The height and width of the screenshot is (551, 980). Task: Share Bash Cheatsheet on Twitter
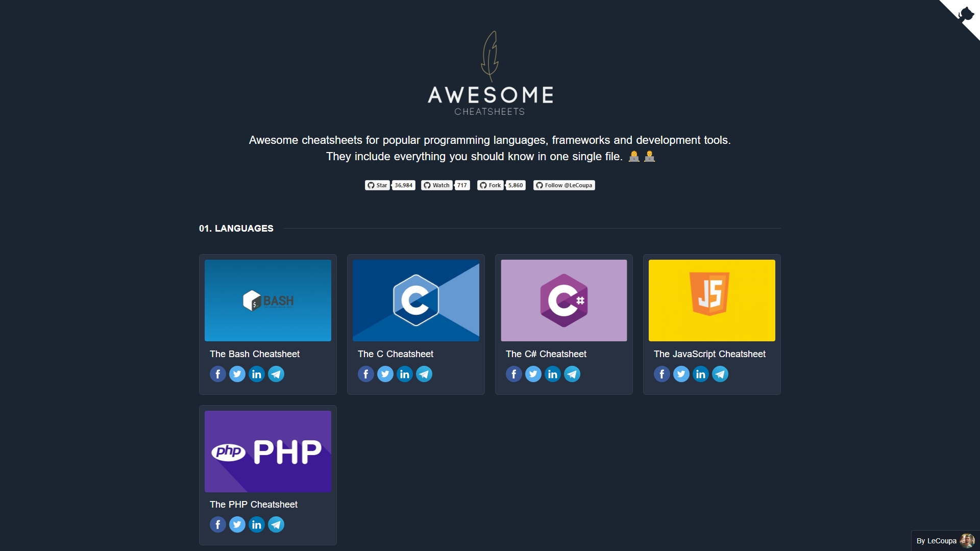pyautogui.click(x=237, y=374)
